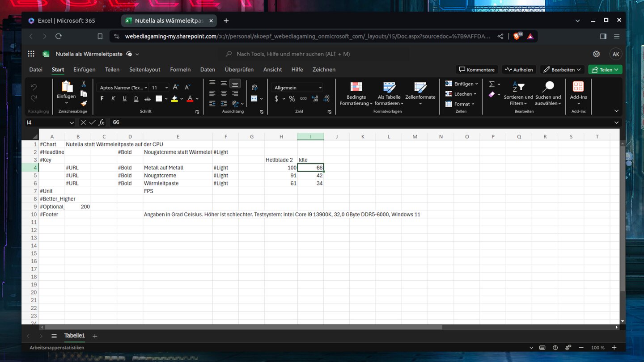Switch to the Formeln ribbon tab
Screen dimensions: 644x362
pyautogui.click(x=180, y=69)
